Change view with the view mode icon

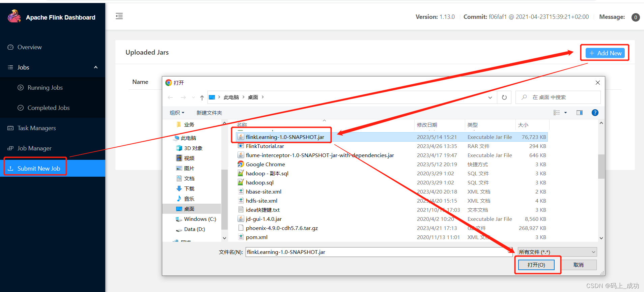[x=557, y=113]
